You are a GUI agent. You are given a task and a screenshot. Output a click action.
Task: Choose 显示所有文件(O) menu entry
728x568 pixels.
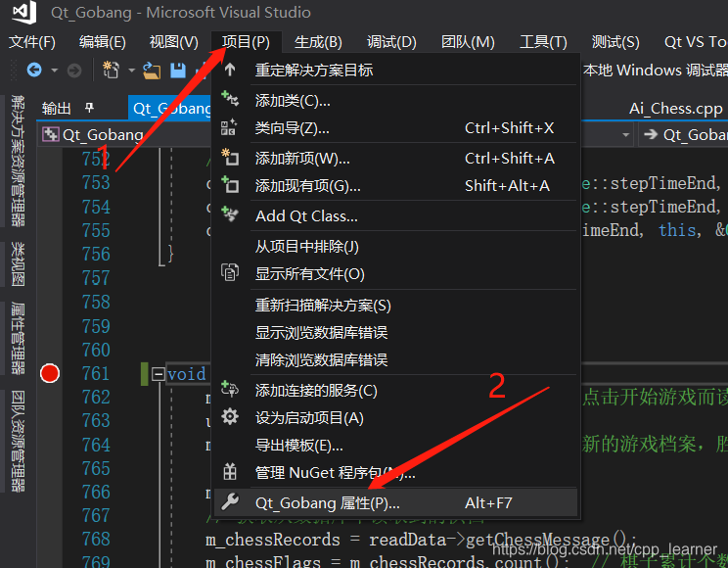point(394,274)
